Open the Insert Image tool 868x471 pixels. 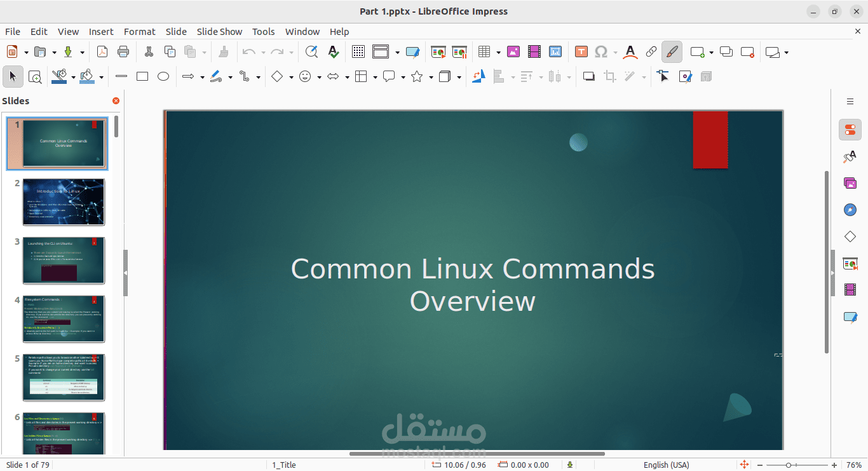[x=513, y=51]
